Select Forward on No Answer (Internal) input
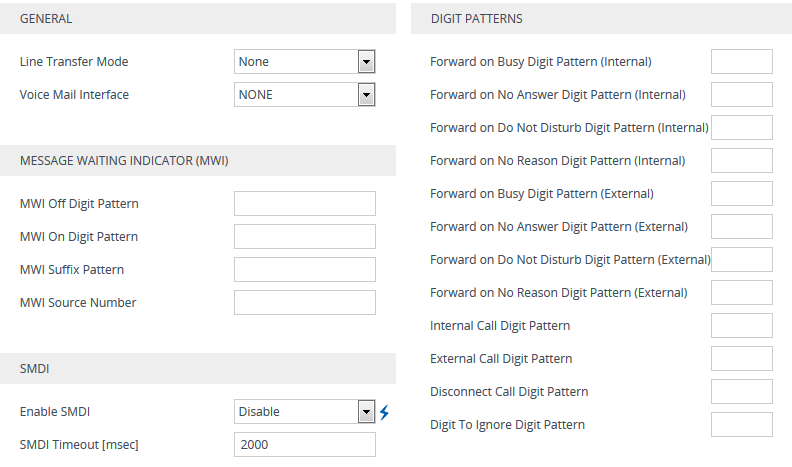 point(741,94)
